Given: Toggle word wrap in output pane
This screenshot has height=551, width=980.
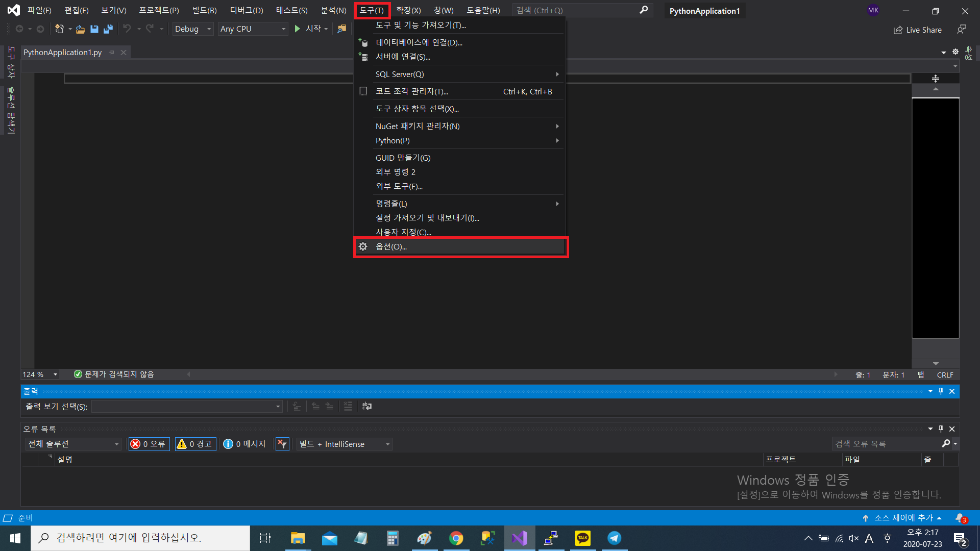Looking at the screenshot, I should (x=367, y=407).
